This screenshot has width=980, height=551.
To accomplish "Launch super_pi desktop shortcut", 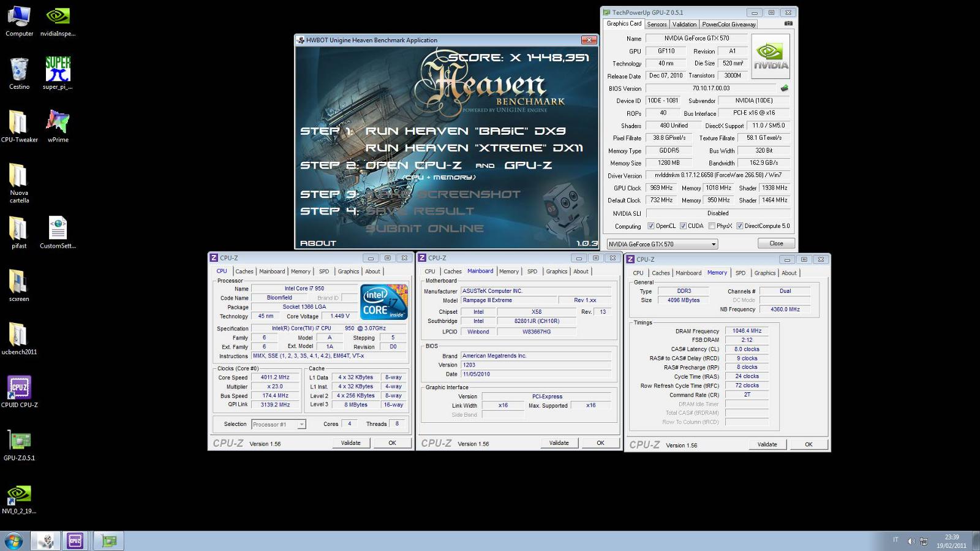I will coord(58,74).
